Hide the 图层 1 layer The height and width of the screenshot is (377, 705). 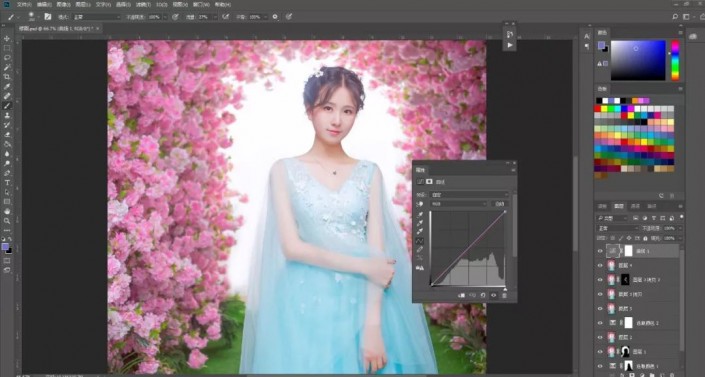point(600,351)
